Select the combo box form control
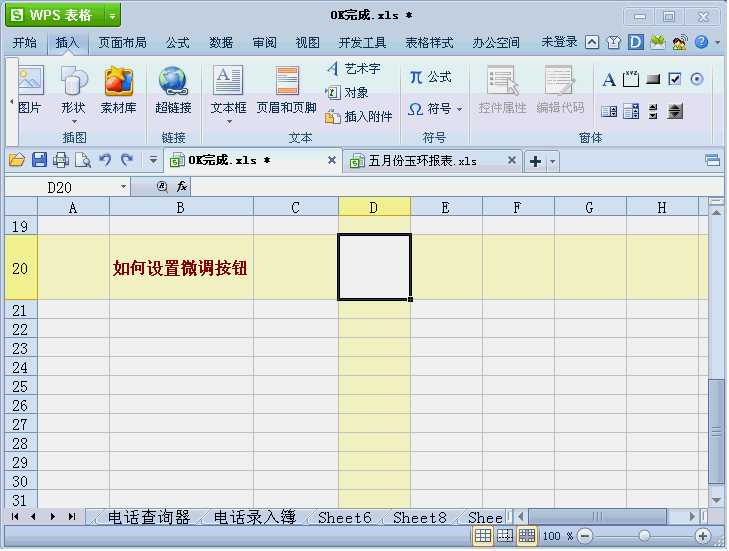The image size is (729, 551). coord(631,111)
